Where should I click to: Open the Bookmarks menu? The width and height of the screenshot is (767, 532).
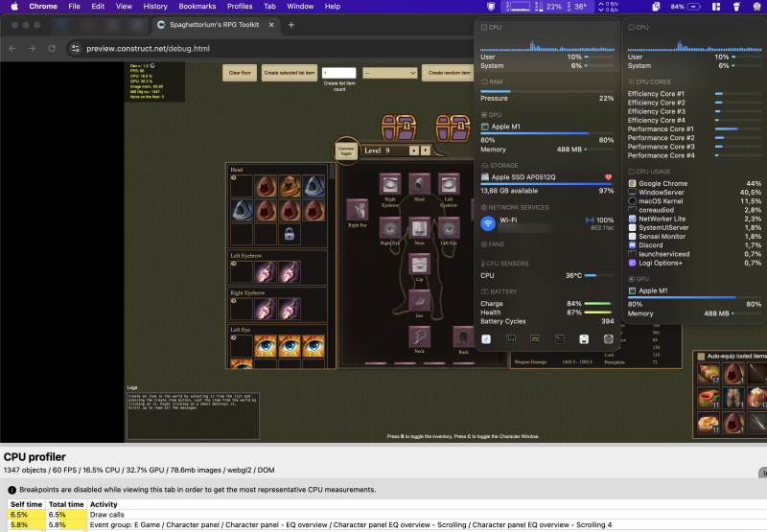[x=198, y=6]
